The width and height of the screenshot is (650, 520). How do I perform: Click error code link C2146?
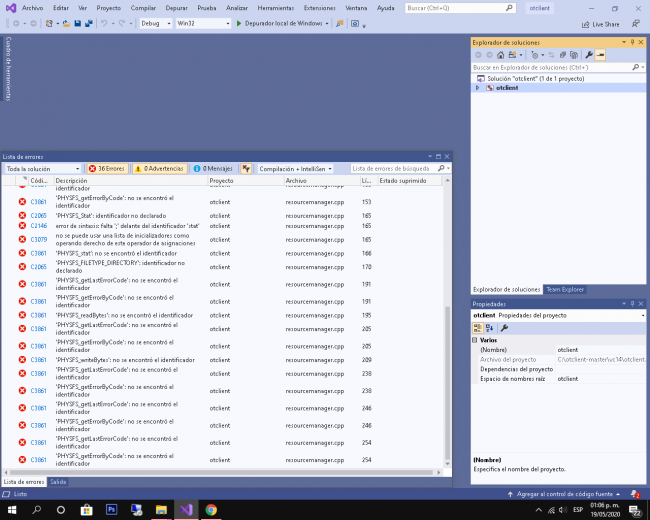pos(39,226)
